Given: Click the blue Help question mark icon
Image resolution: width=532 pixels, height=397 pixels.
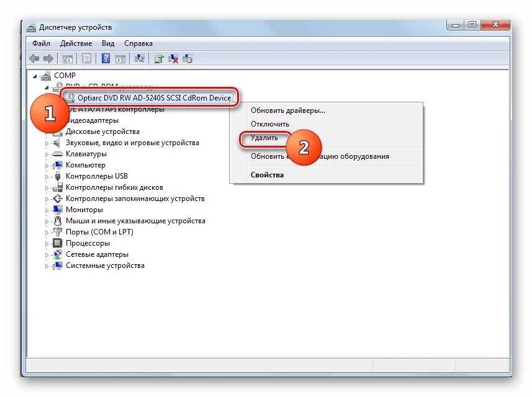Looking at the screenshot, I should pos(106,59).
